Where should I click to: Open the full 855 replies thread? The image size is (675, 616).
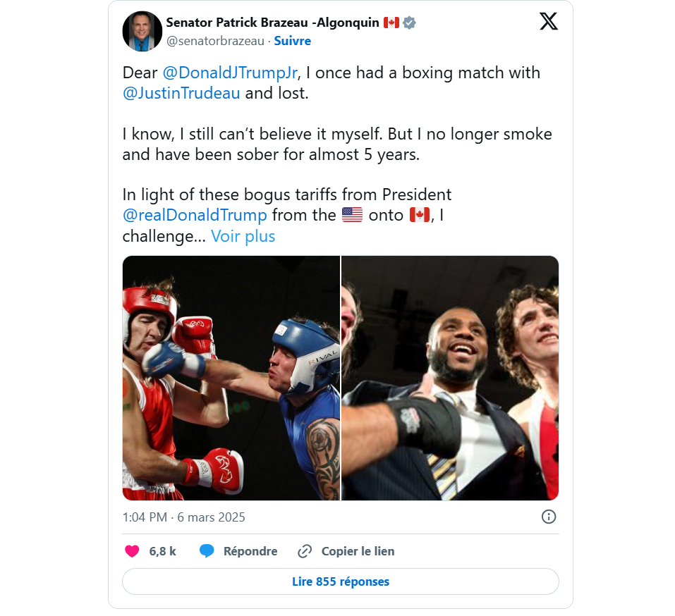click(340, 581)
